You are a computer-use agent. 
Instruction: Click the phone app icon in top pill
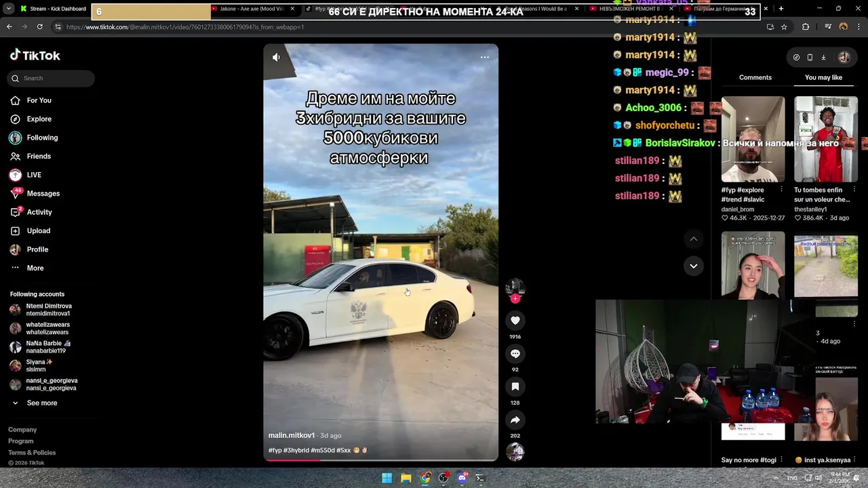pos(810,58)
